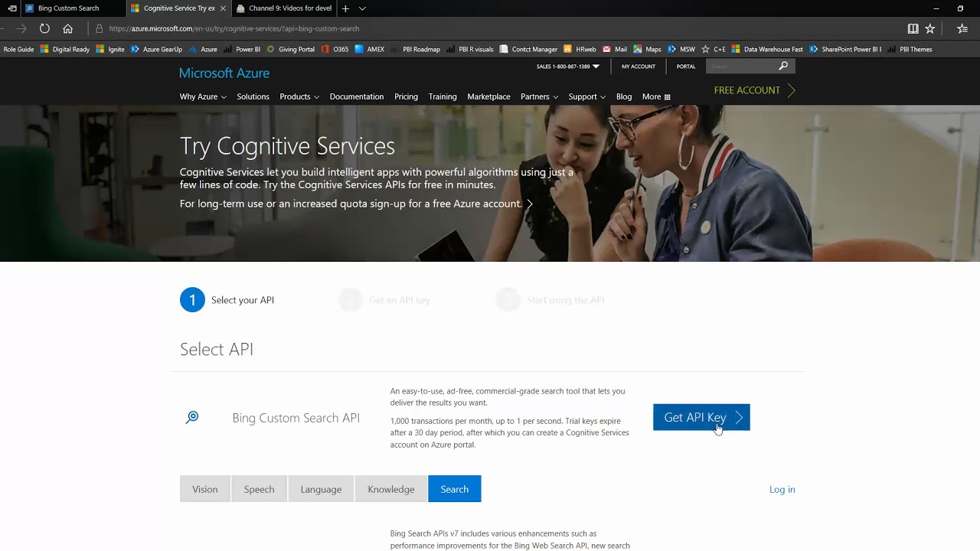Click the FREE ACCOUNT link
This screenshot has height=551, width=980.
point(755,90)
